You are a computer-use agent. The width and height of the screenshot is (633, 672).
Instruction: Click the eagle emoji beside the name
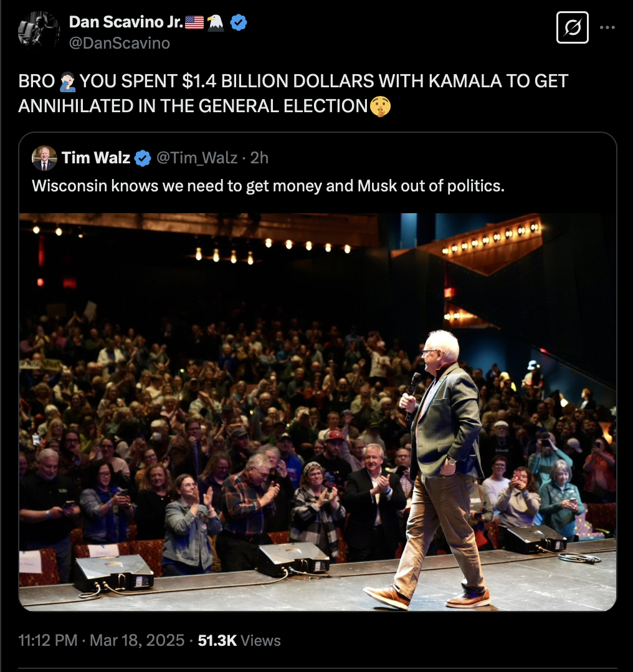point(216,22)
